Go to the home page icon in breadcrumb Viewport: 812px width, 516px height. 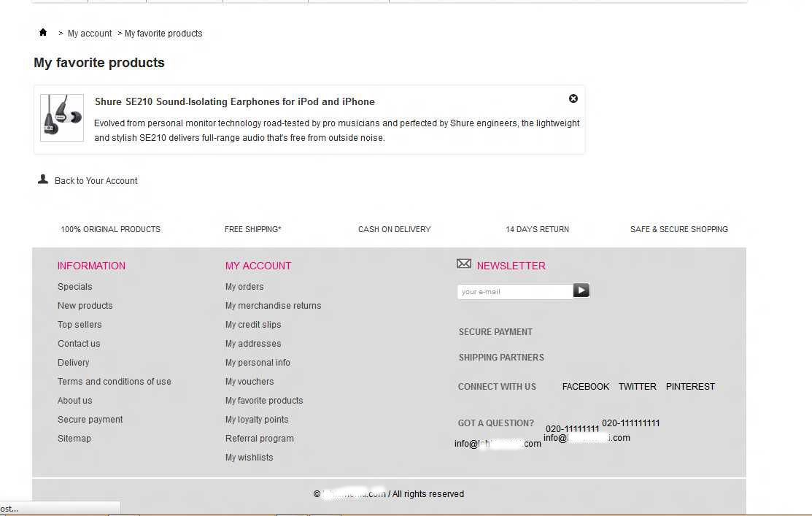43,33
